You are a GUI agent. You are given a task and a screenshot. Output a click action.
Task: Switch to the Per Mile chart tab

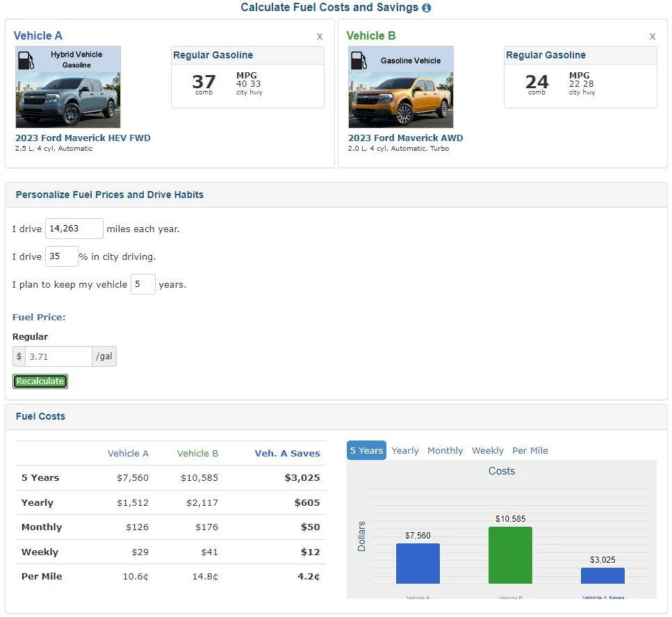point(530,451)
